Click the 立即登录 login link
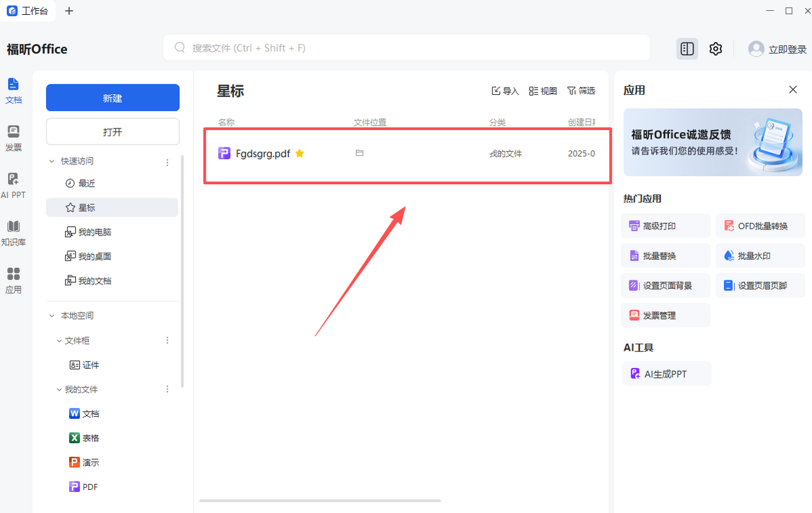Viewport: 812px width, 513px height. pos(788,49)
